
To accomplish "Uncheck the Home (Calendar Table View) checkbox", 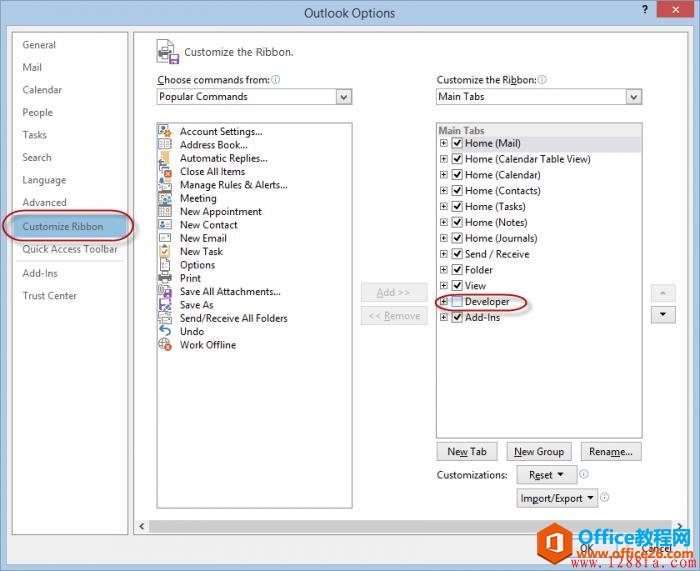I will 457,159.
